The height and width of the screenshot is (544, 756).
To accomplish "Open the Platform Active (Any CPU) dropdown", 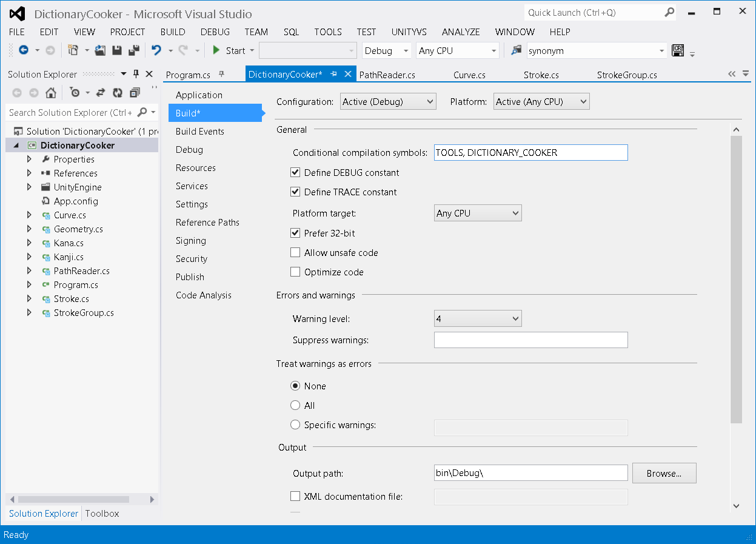I will pos(541,102).
